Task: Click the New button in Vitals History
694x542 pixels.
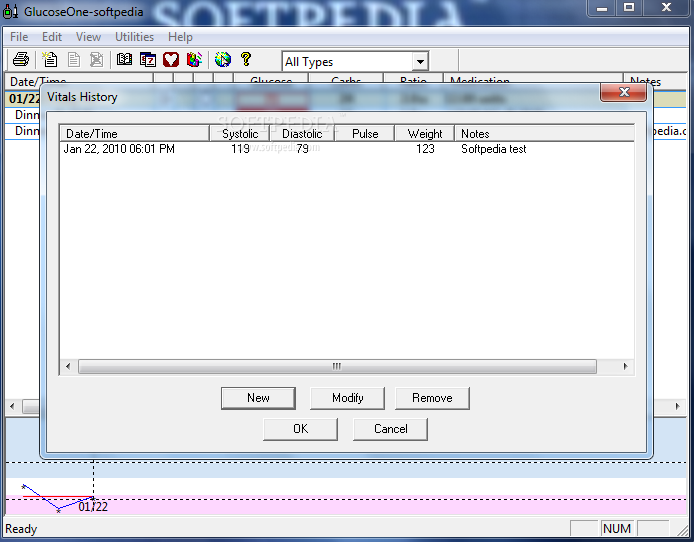Action: (x=258, y=398)
